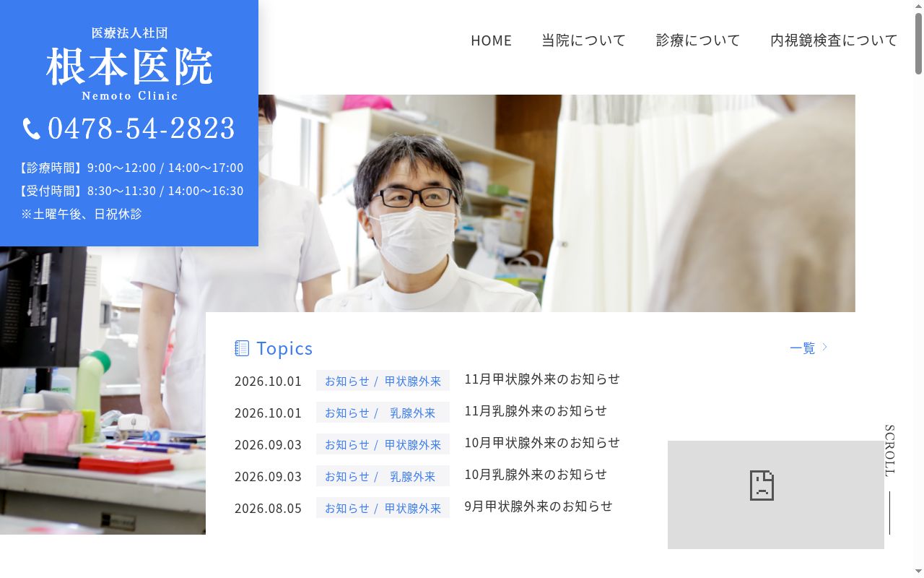Open the 内視鏡検査について menu
Image resolution: width=924 pixels, height=578 pixels.
pos(834,40)
